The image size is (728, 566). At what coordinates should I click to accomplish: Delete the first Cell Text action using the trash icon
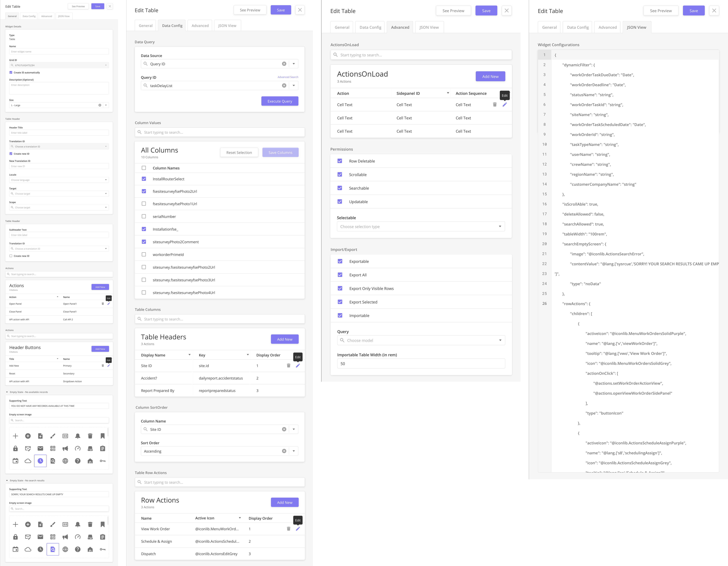point(495,104)
